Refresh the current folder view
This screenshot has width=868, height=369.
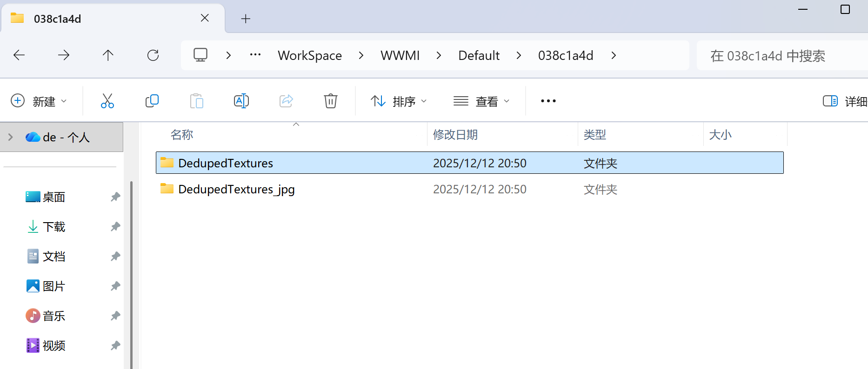tap(153, 55)
